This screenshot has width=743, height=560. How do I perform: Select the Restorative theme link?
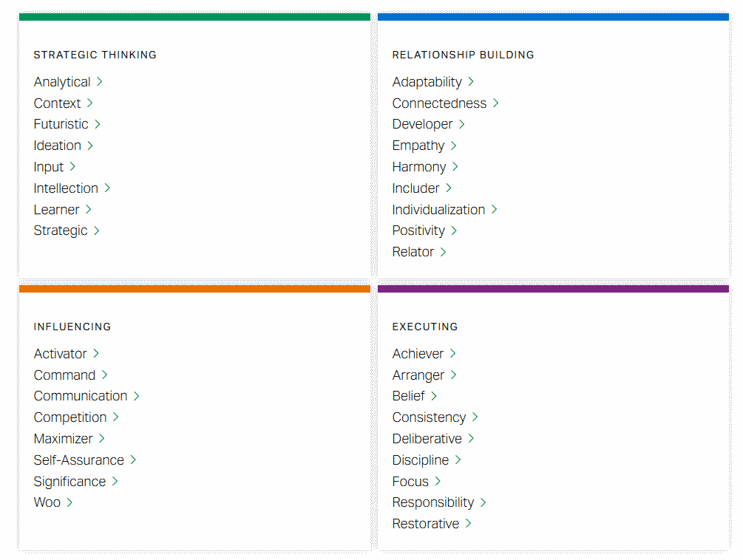[x=426, y=524]
